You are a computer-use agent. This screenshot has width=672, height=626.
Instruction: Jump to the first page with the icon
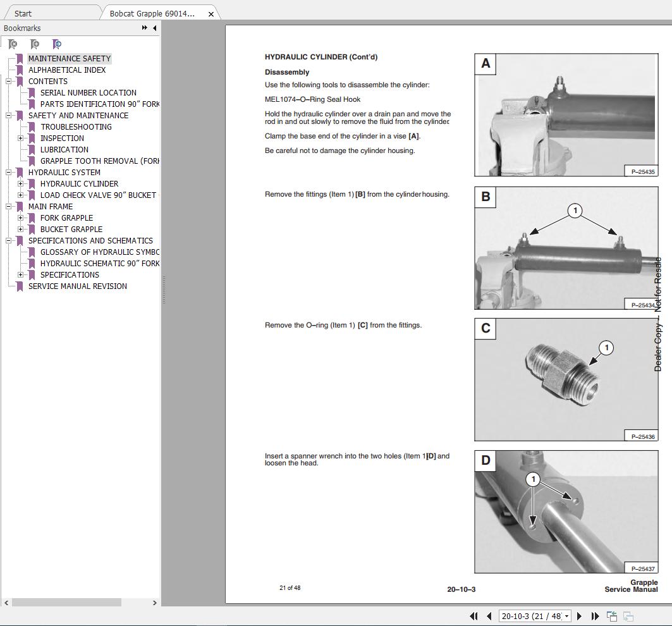473,616
